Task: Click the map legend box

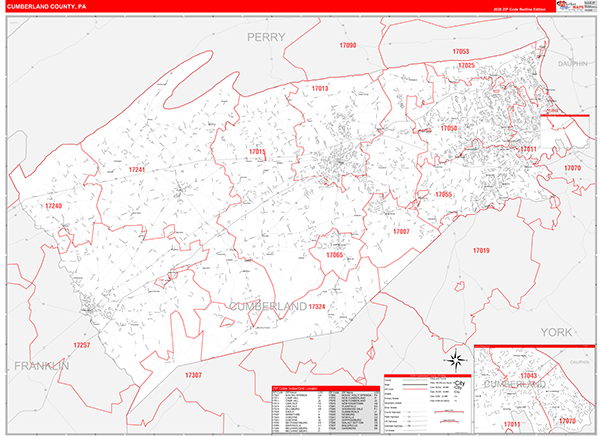Action: coord(427,403)
